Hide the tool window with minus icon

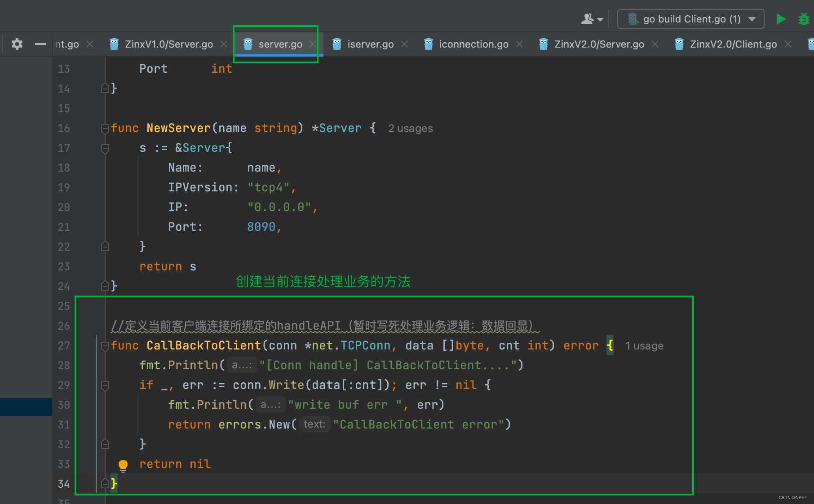[x=40, y=44]
